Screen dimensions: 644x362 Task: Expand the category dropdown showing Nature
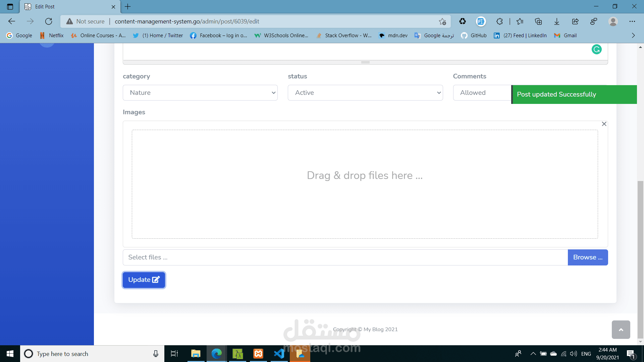click(x=200, y=93)
